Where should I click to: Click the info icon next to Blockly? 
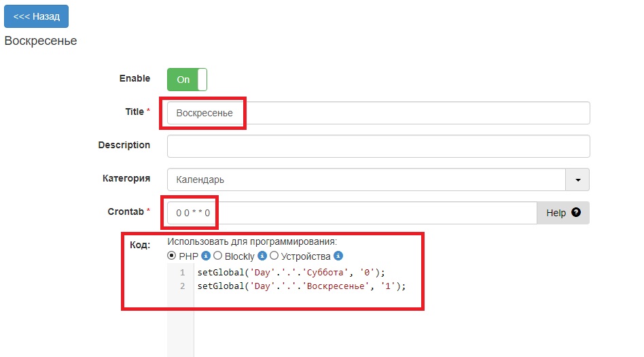coord(262,256)
